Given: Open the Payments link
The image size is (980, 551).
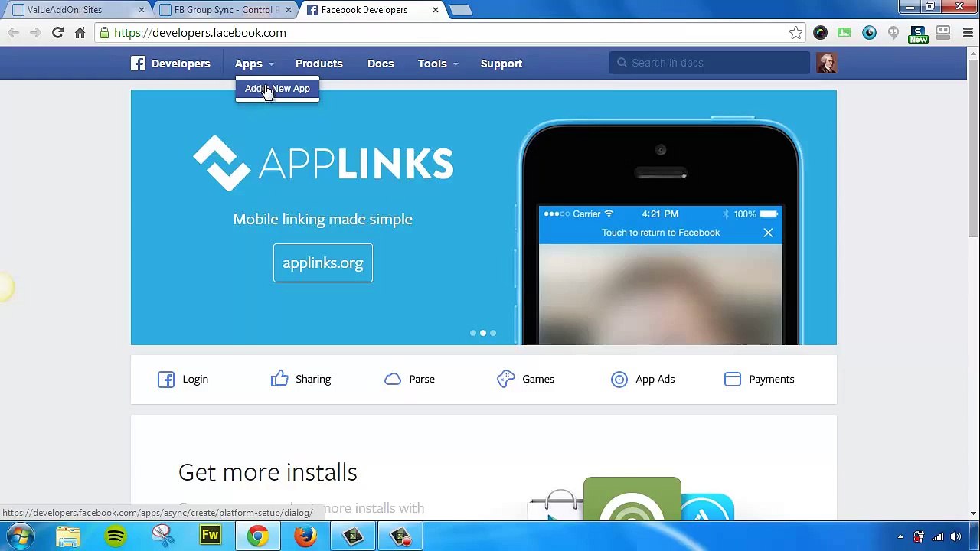Looking at the screenshot, I should click(x=772, y=379).
